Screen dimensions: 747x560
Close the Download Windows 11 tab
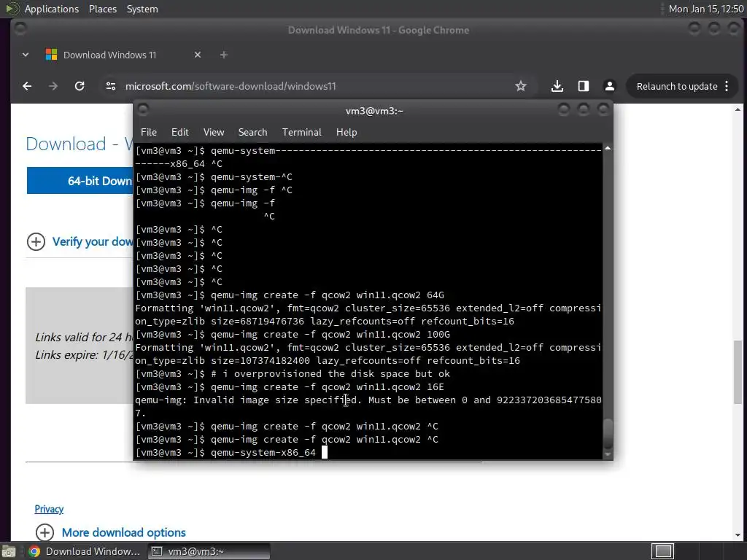coord(198,55)
